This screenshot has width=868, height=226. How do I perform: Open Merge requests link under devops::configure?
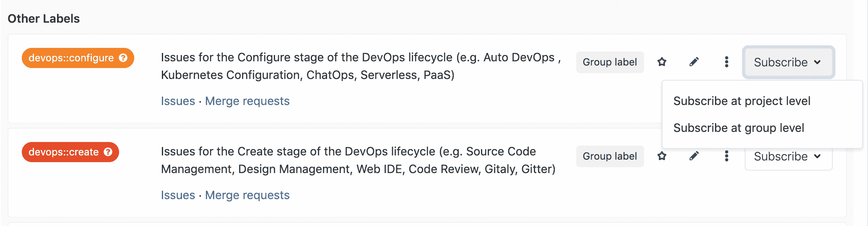[x=247, y=101]
